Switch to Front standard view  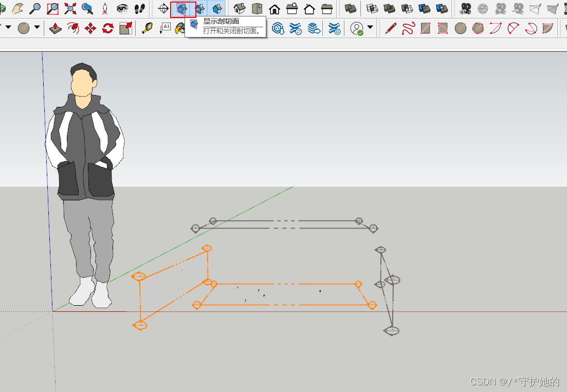coord(275,9)
